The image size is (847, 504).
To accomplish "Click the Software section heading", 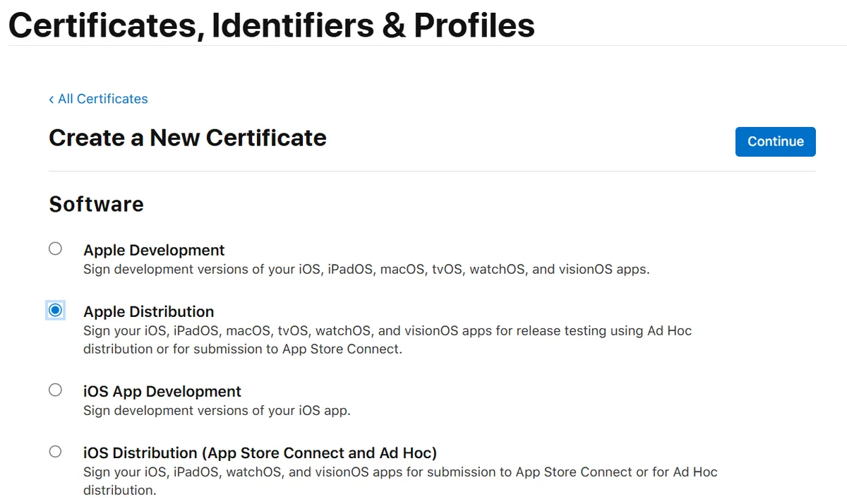I will point(96,205).
